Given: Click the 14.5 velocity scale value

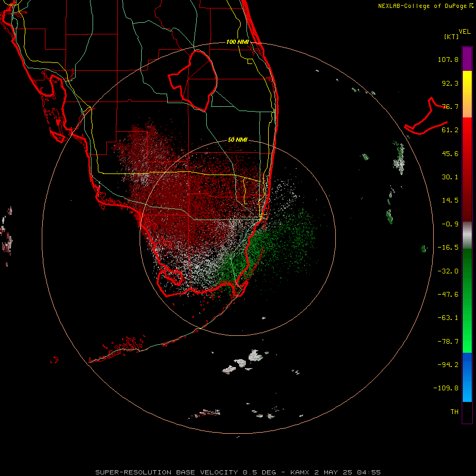Looking at the screenshot, I should coord(450,200).
